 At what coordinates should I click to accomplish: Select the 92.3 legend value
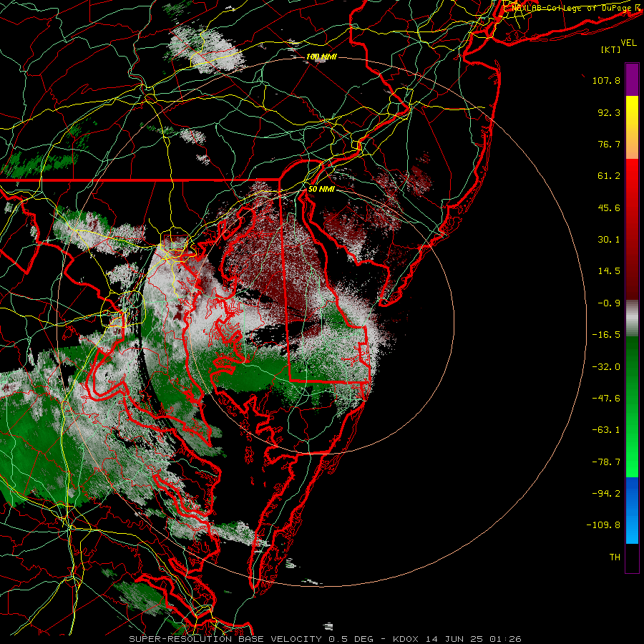(x=609, y=112)
